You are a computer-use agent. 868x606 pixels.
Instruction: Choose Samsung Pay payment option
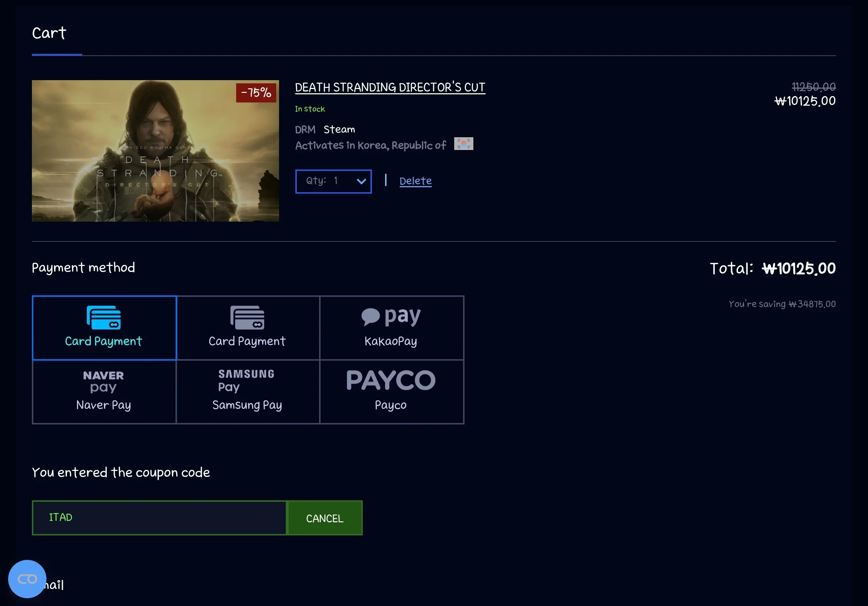(x=247, y=392)
